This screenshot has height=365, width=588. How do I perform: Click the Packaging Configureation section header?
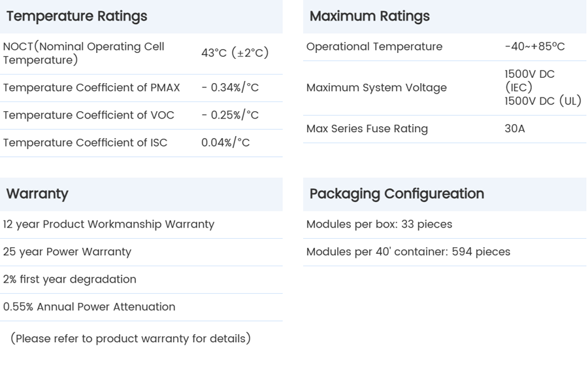tap(397, 194)
